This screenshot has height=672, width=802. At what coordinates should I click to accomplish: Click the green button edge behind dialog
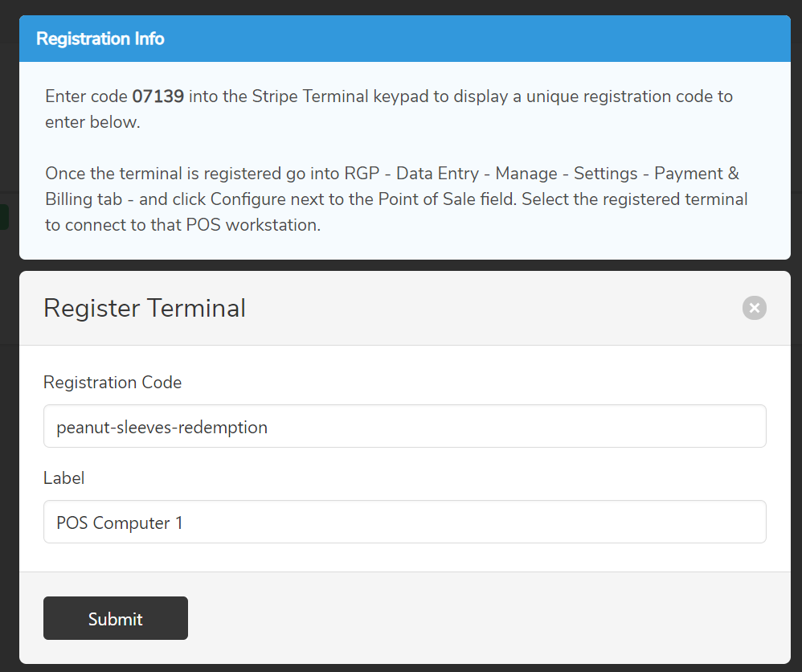4,217
